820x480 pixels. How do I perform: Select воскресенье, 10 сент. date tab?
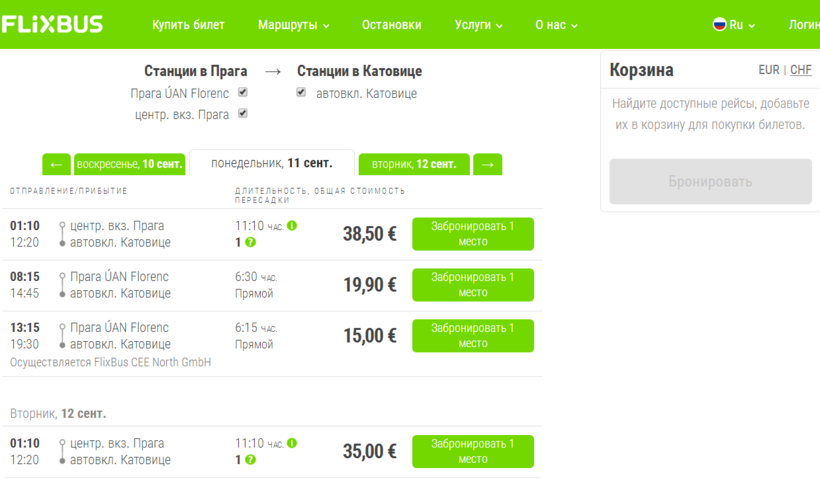point(130,164)
